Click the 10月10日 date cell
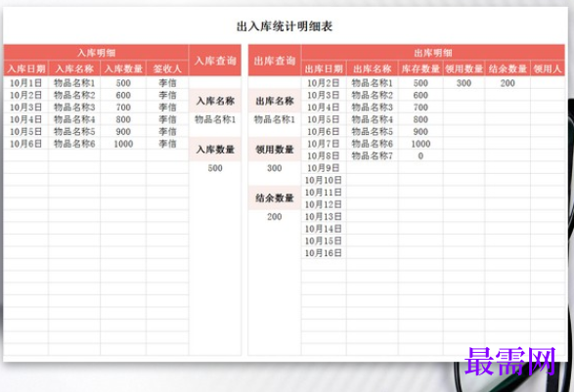 click(x=324, y=180)
